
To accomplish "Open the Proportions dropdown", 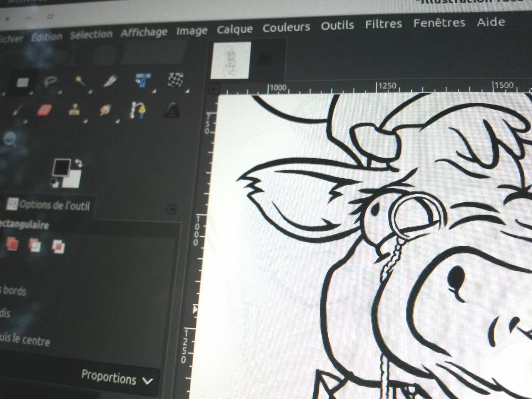I will click(117, 378).
